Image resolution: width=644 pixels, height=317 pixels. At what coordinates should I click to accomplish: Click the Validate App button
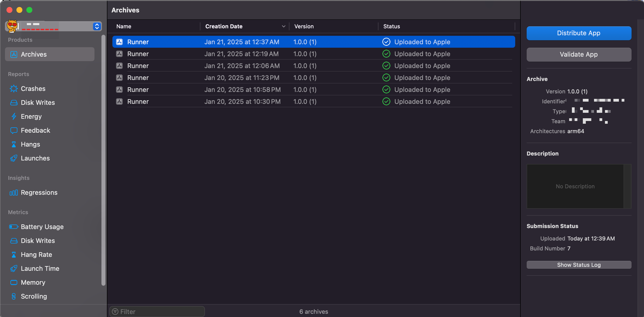579,54
